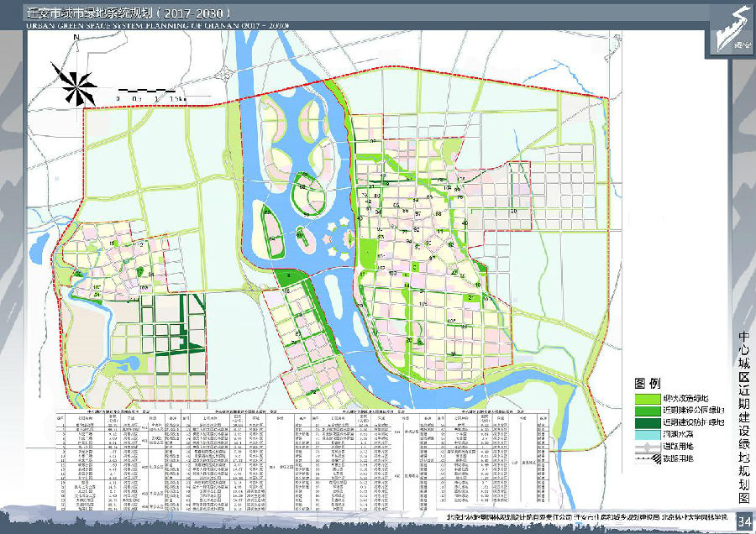Select the dark green protective legend swatch
Screen dimensions: 756x534
click(x=647, y=422)
